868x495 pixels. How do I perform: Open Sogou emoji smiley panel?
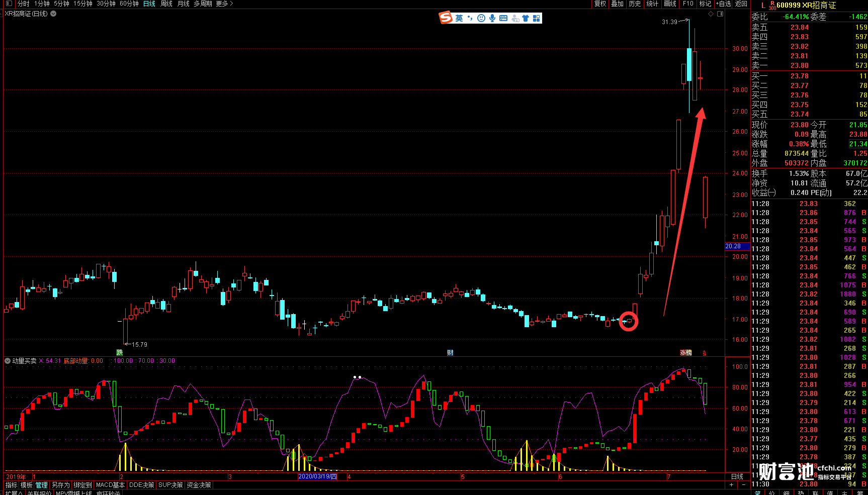(481, 18)
